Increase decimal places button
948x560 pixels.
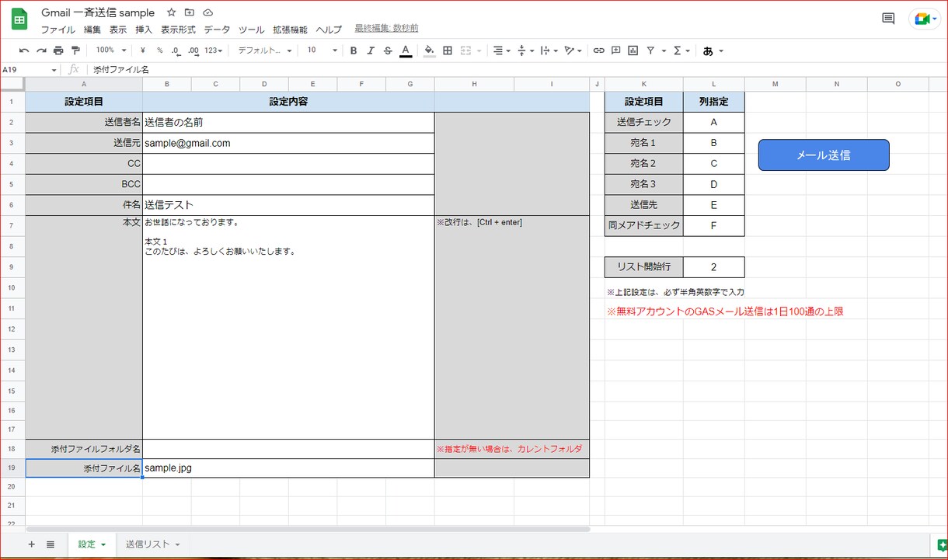[193, 50]
